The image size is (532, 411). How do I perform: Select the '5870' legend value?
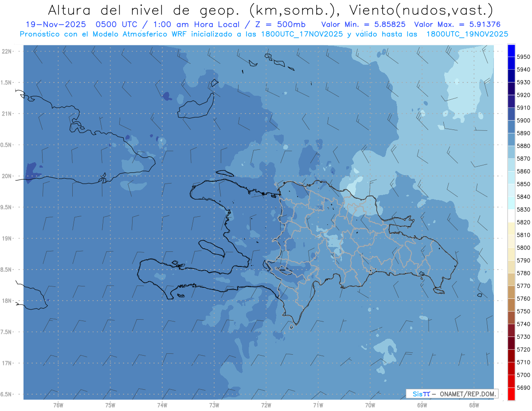(x=524, y=158)
